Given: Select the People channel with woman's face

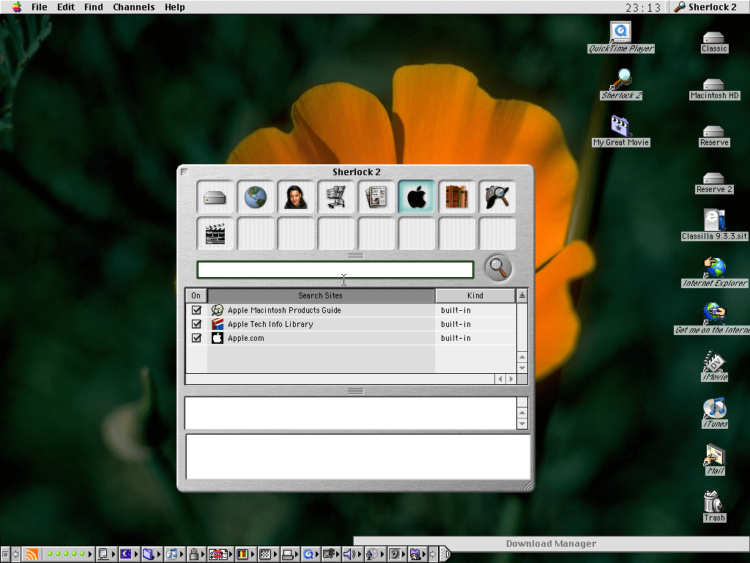Looking at the screenshot, I should point(296,197).
